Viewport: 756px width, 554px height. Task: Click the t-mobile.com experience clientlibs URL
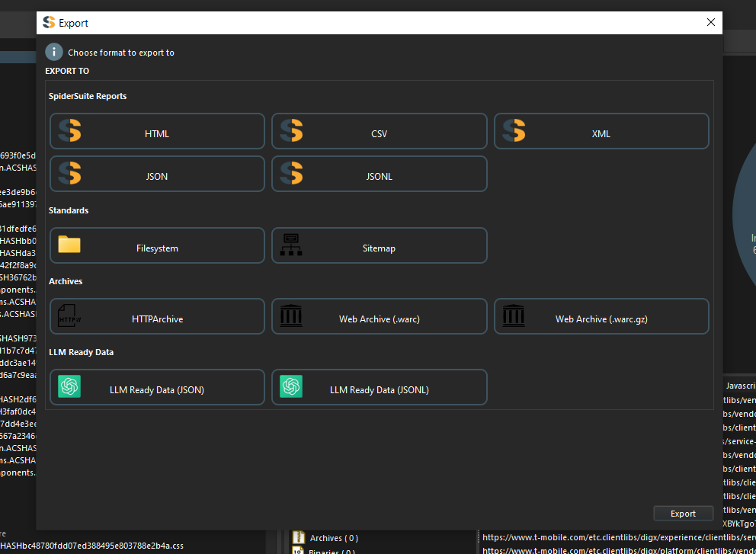(619, 537)
